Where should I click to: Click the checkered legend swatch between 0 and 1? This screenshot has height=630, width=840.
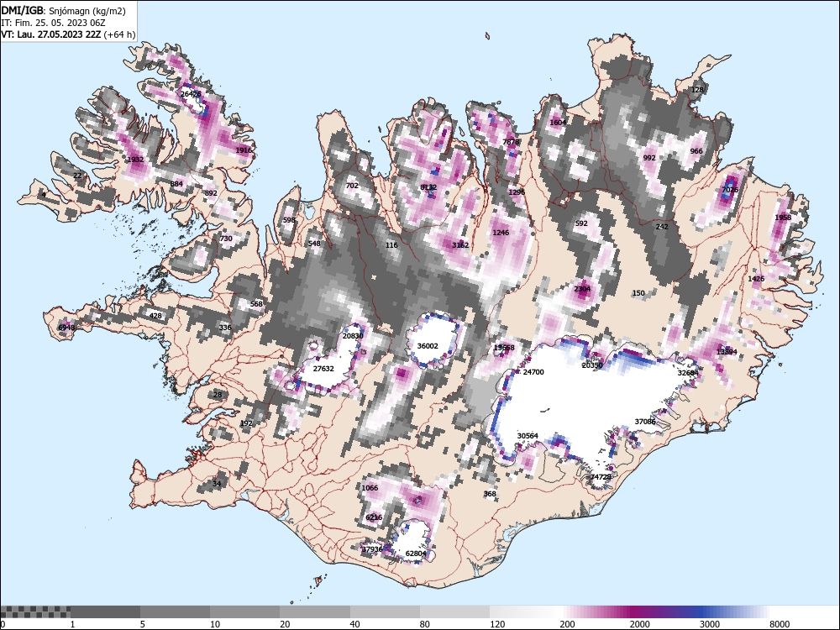pos(35,612)
